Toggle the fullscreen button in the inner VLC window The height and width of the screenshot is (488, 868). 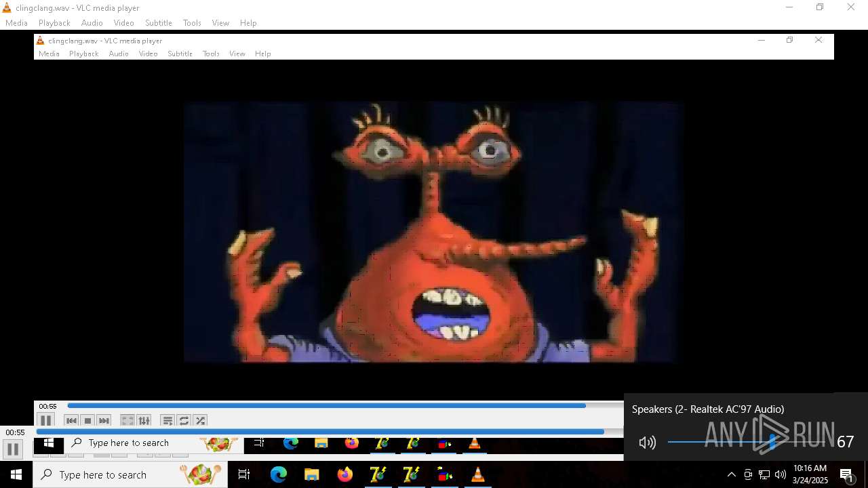pos(127,421)
